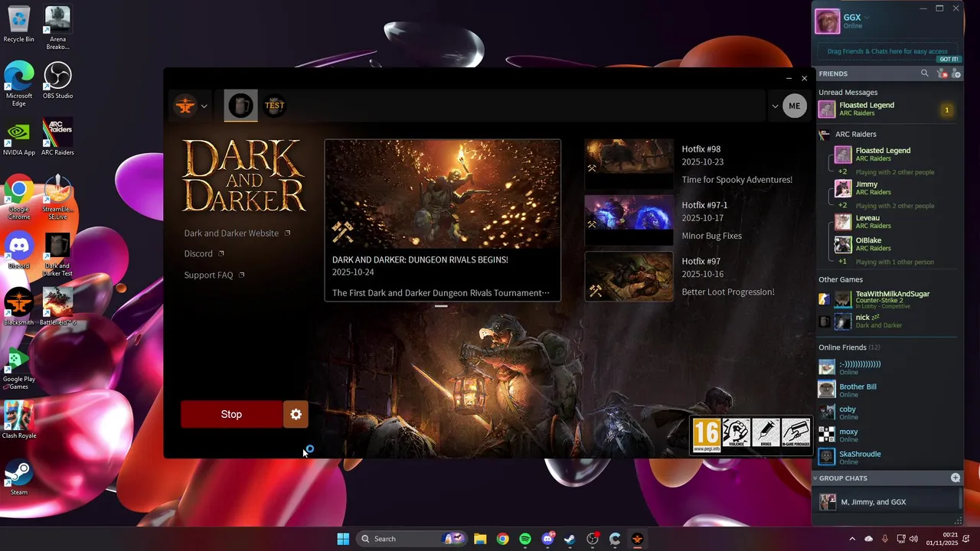Select Google Play Games desktop shortcut
Viewport: 980px width, 551px height.
tap(18, 367)
